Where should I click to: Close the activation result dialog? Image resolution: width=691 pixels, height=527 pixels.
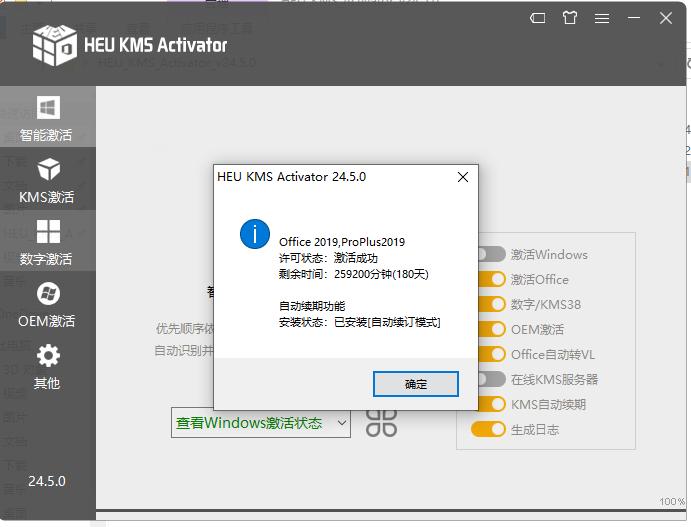(x=463, y=177)
